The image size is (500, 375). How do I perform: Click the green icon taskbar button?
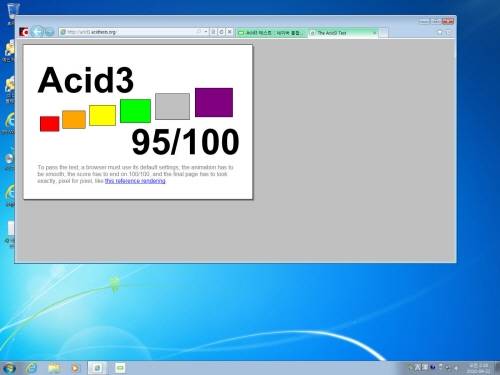[120, 368]
